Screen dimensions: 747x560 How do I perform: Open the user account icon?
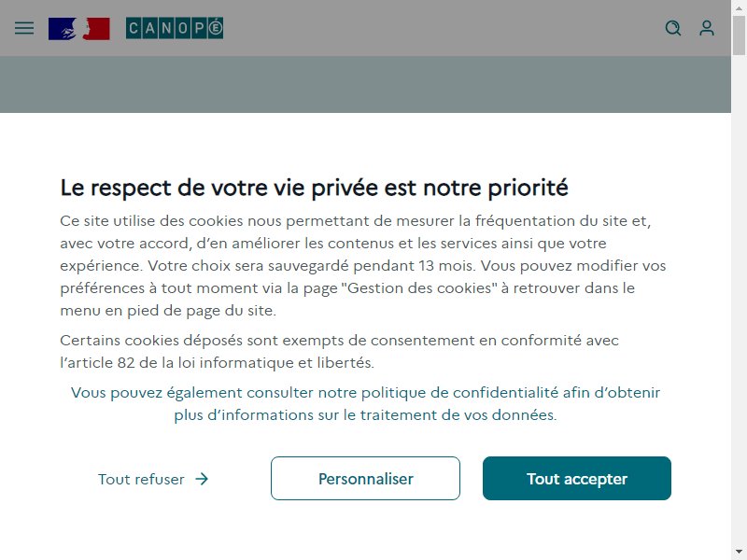707,28
